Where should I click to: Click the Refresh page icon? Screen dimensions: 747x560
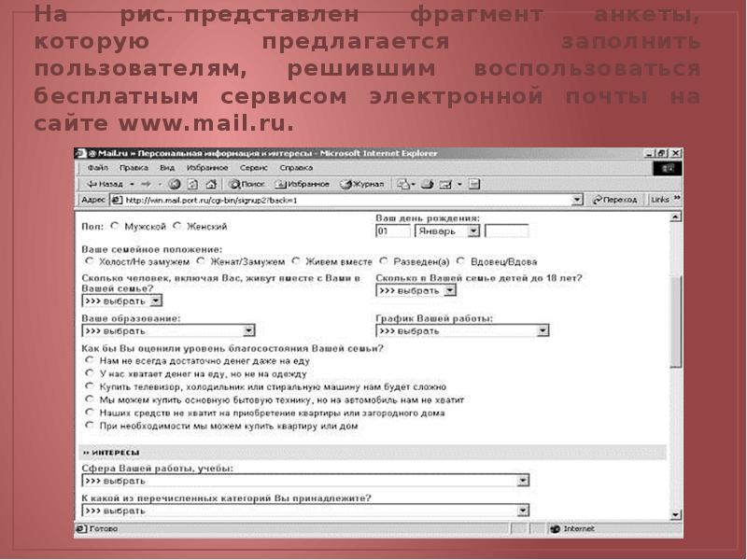pyautogui.click(x=192, y=184)
